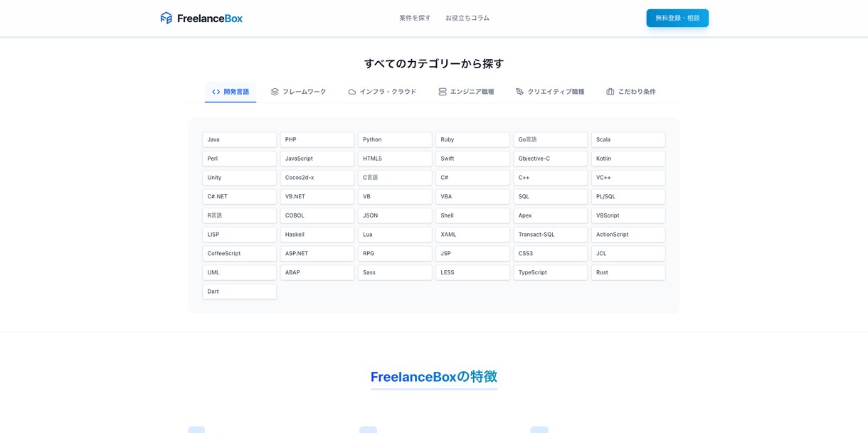Viewport: 868px width, 433px height.
Task: Choose the Haskell category
Action: [317, 235]
